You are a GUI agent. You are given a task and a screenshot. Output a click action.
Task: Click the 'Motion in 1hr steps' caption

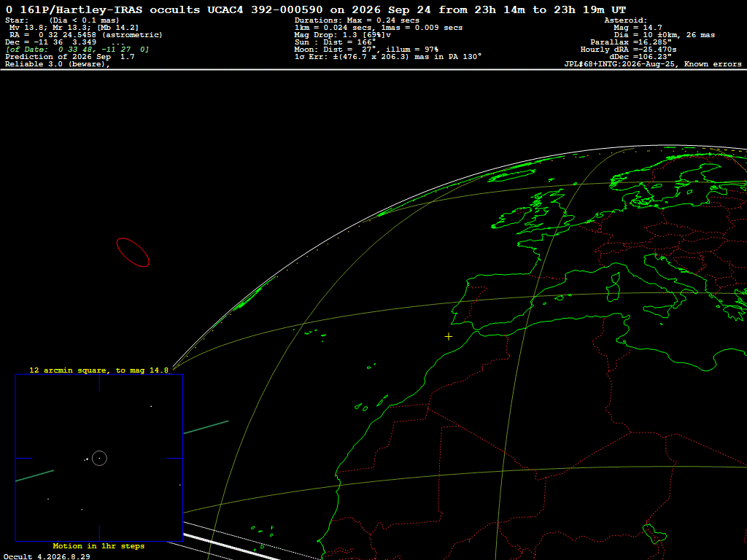[x=98, y=545]
